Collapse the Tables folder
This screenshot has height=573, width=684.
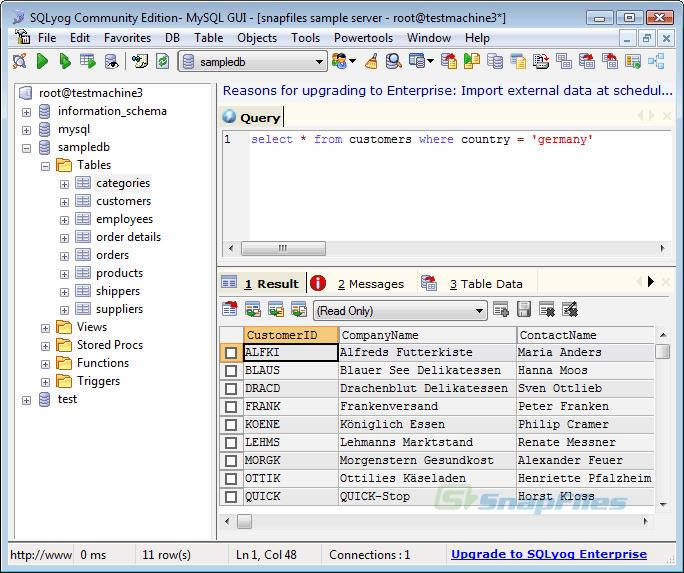tap(45, 166)
